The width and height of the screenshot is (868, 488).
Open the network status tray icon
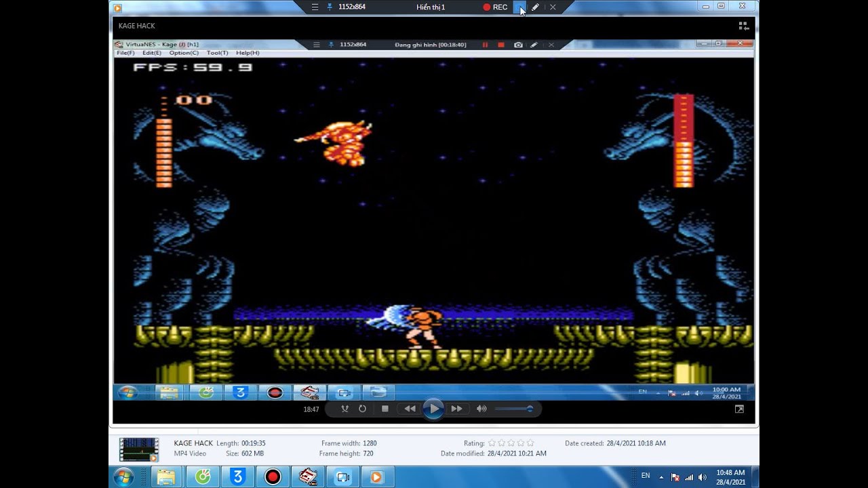pos(689,477)
